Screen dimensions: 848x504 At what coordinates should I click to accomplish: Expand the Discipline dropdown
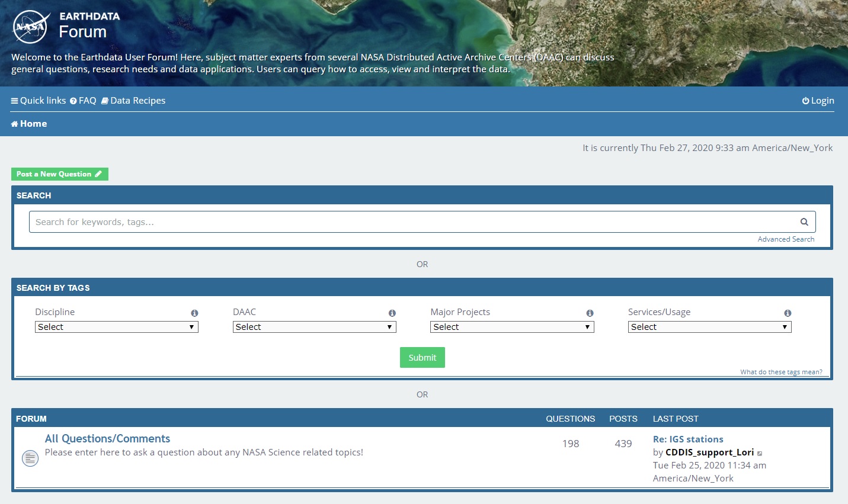(x=116, y=327)
